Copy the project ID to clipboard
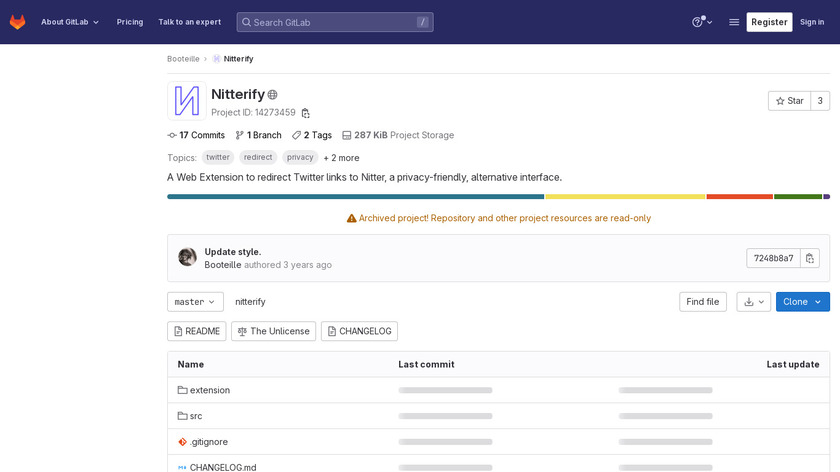 coord(306,113)
